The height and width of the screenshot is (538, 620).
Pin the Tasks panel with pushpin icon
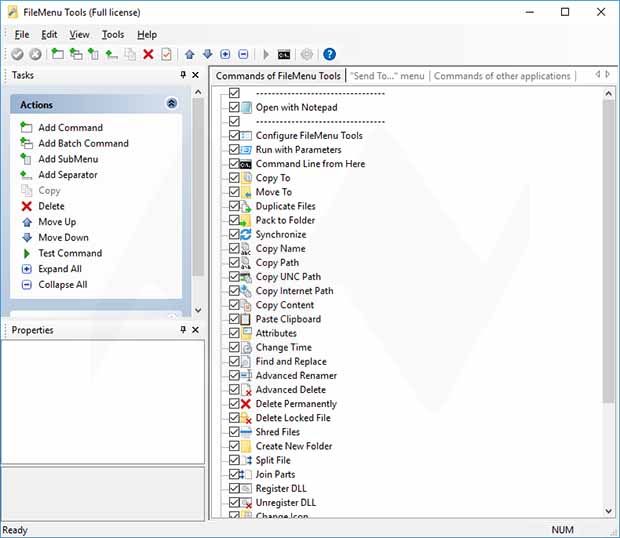point(183,74)
